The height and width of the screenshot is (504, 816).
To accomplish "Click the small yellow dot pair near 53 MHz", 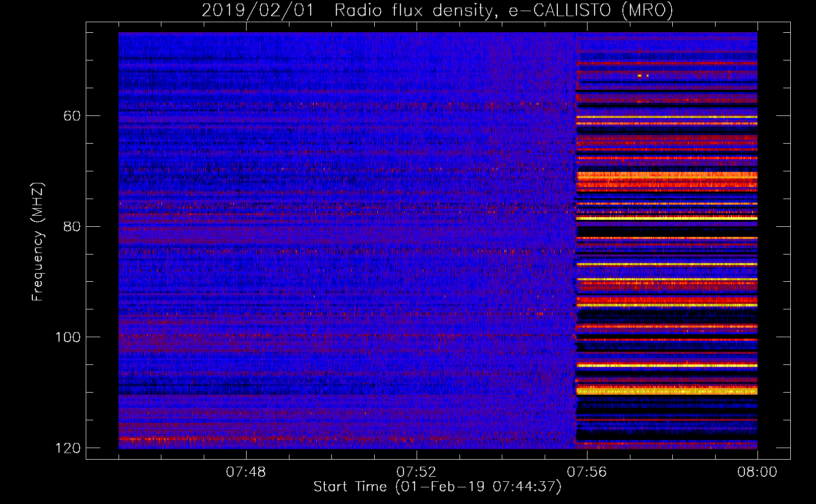I will (x=643, y=76).
